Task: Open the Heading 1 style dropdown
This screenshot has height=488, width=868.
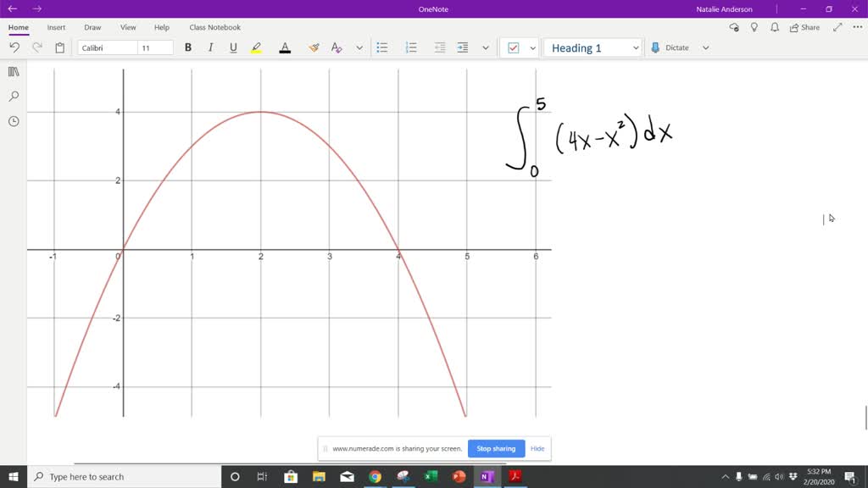Action: [x=637, y=47]
